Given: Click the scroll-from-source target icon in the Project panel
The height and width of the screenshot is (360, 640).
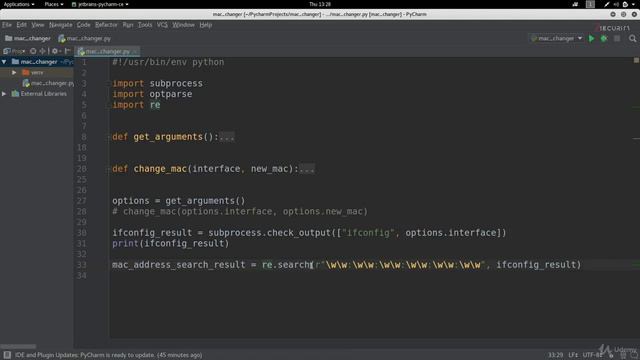Looking at the screenshot, I should [x=33, y=51].
